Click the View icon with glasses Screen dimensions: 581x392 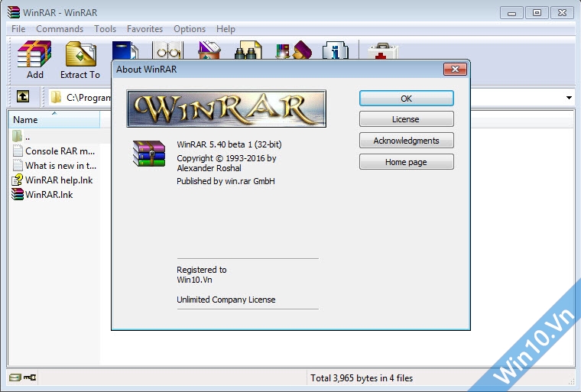[167, 50]
